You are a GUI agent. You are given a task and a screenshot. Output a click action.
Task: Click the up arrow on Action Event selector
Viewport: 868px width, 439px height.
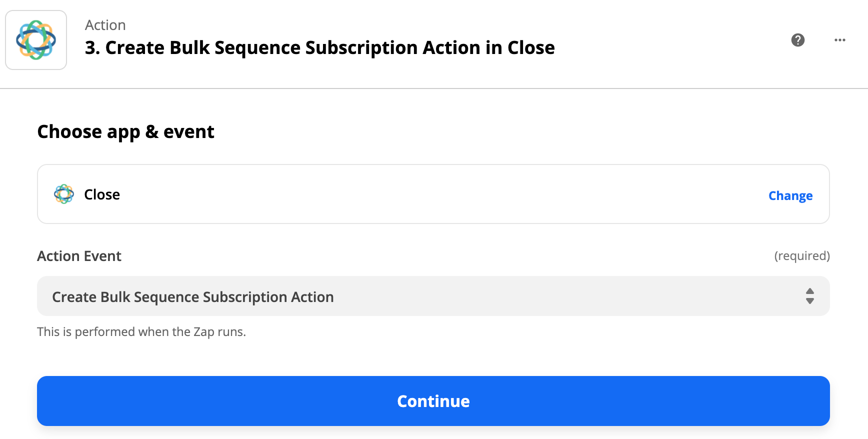tap(810, 291)
